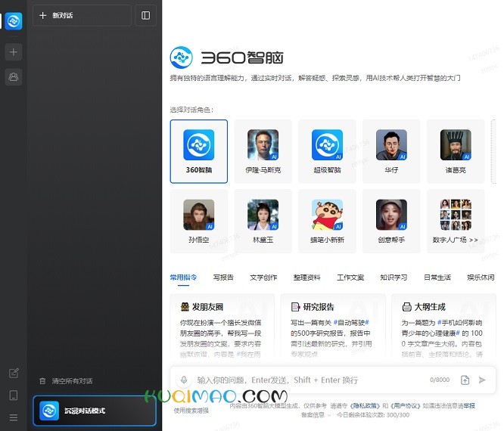
Task: Select the 华仔 role card
Action: pos(391,151)
